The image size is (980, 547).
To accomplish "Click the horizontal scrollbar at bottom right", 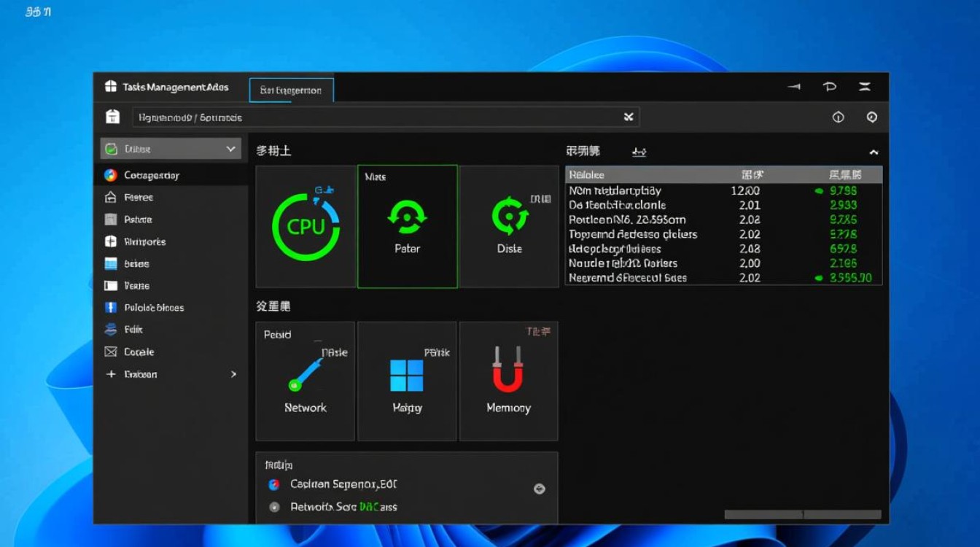I will pyautogui.click(x=802, y=514).
